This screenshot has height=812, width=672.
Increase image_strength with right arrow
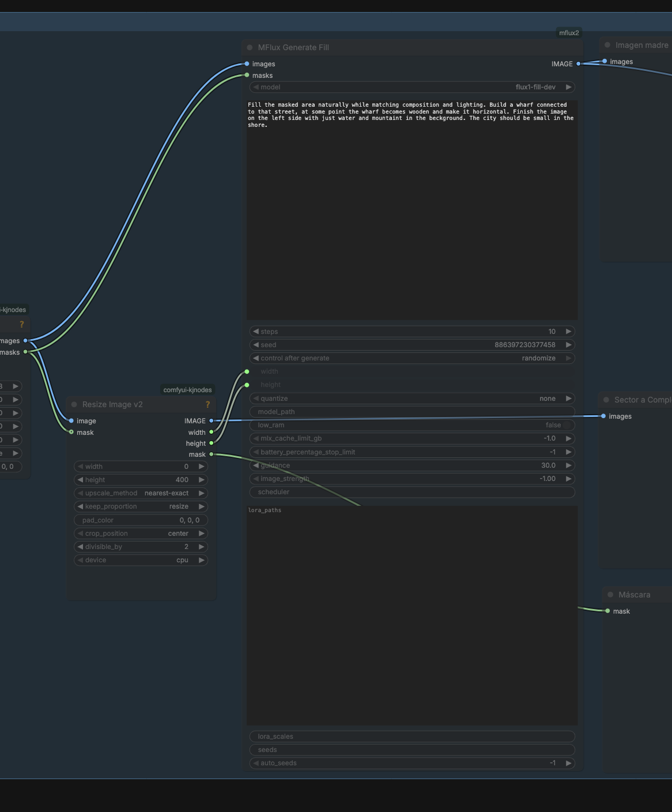(x=568, y=479)
